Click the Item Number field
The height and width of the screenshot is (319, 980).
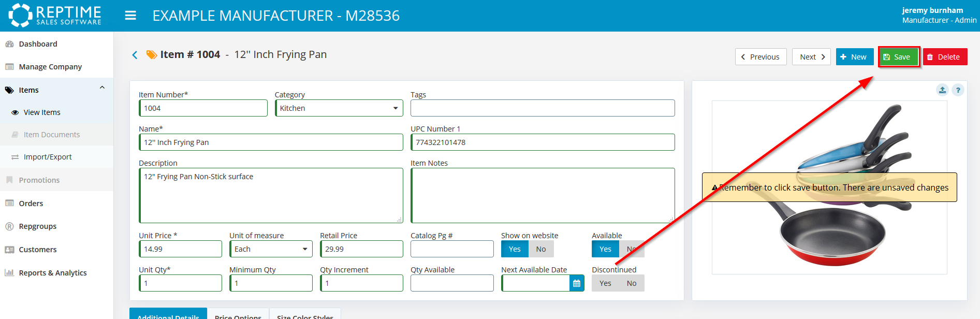coord(203,108)
